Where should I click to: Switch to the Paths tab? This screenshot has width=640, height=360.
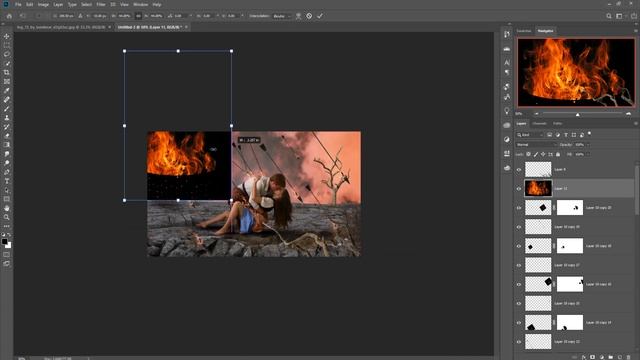click(558, 123)
